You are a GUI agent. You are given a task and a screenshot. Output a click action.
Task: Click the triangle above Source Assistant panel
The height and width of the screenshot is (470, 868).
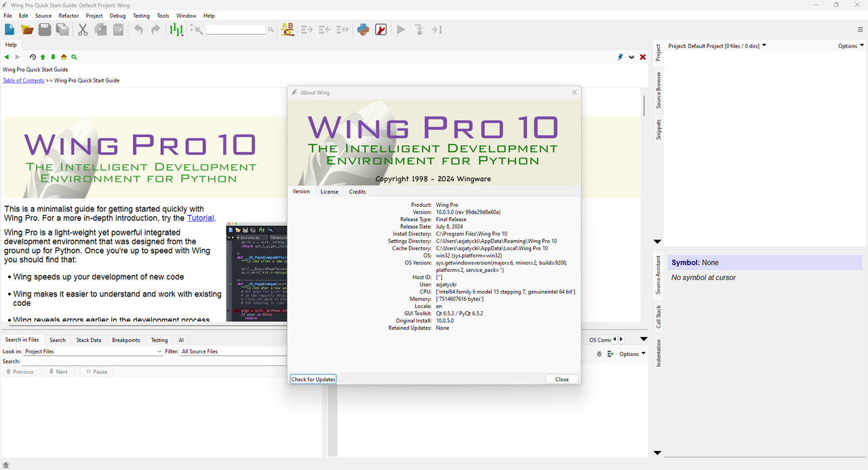coord(657,242)
